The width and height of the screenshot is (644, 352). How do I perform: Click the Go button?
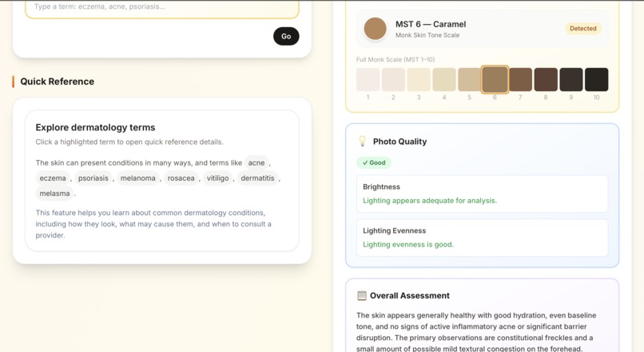[286, 36]
